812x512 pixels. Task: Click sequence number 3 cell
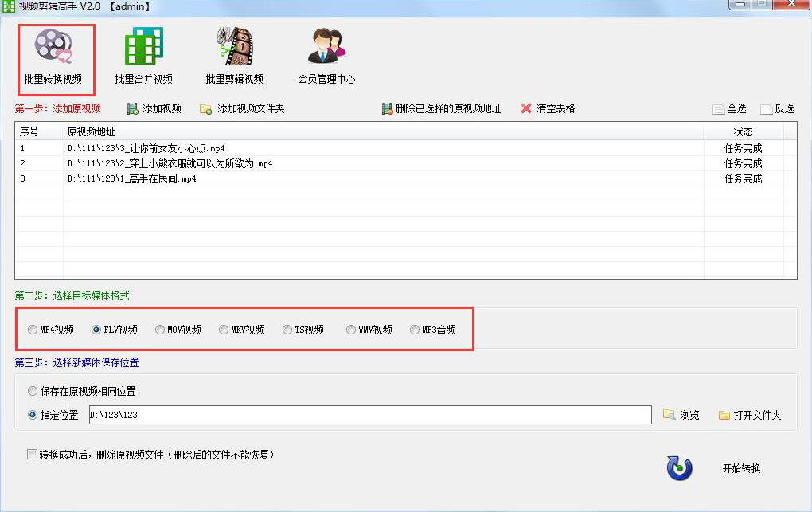pos(39,178)
